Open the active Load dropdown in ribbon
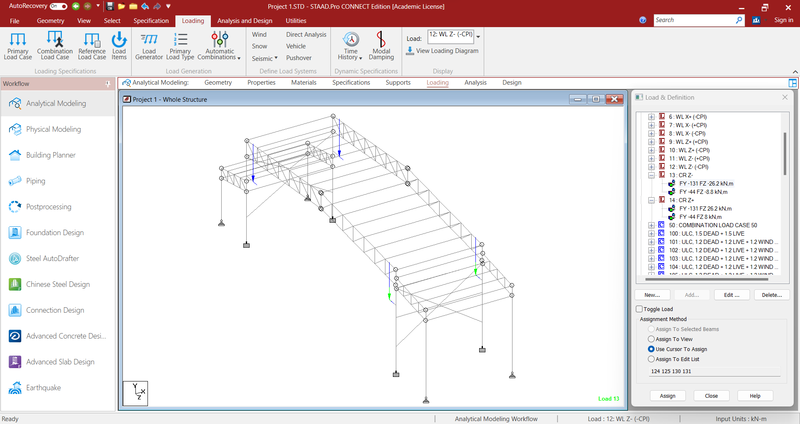The width and height of the screenshot is (800, 424). pyautogui.click(x=478, y=37)
